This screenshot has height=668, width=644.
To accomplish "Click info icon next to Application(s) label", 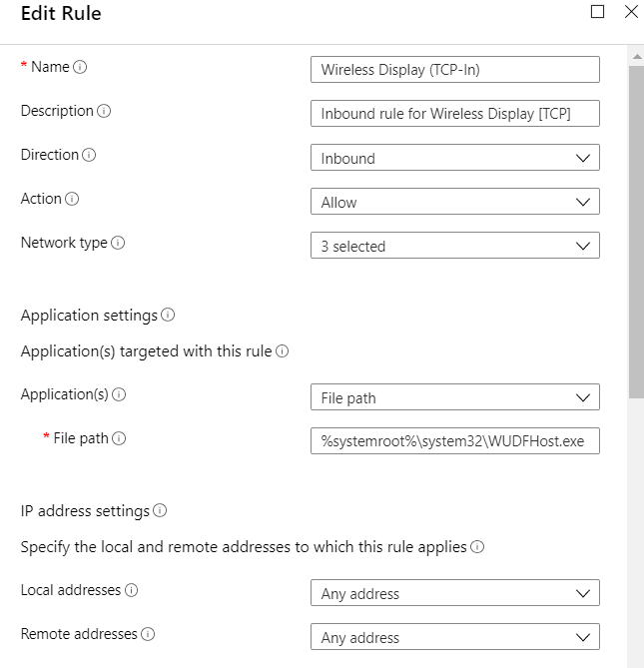I will 119,394.
